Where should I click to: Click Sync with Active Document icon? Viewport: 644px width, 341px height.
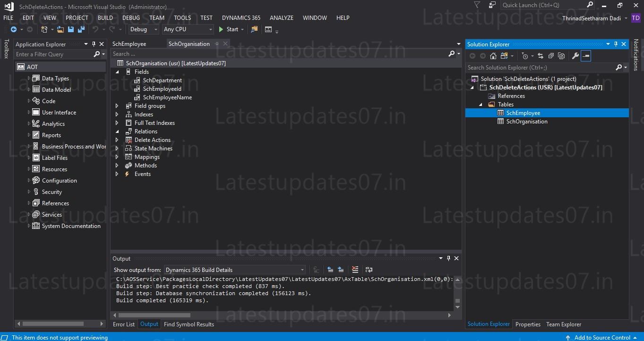541,56
